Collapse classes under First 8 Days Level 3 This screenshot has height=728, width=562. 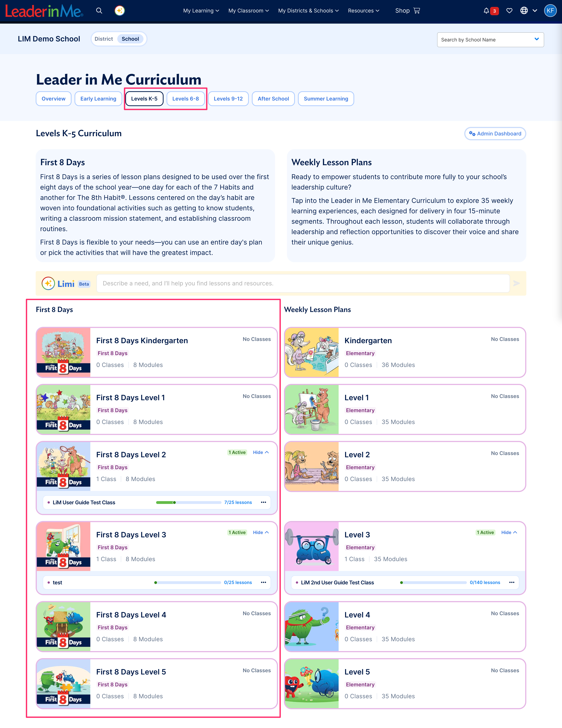tap(261, 532)
